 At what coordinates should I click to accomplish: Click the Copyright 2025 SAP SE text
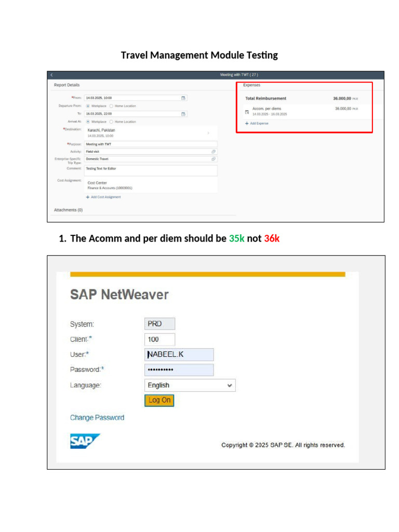coord(283,445)
